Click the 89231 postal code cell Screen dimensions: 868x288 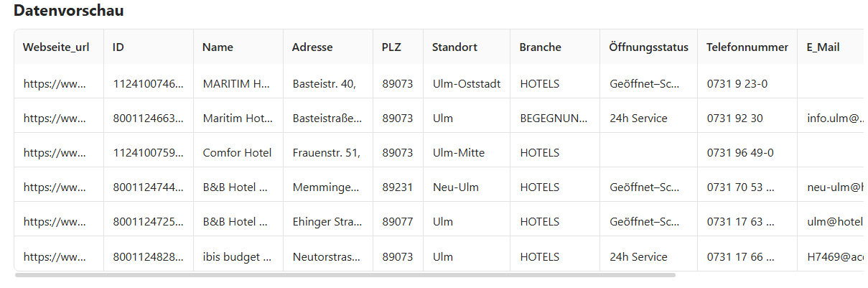point(398,187)
